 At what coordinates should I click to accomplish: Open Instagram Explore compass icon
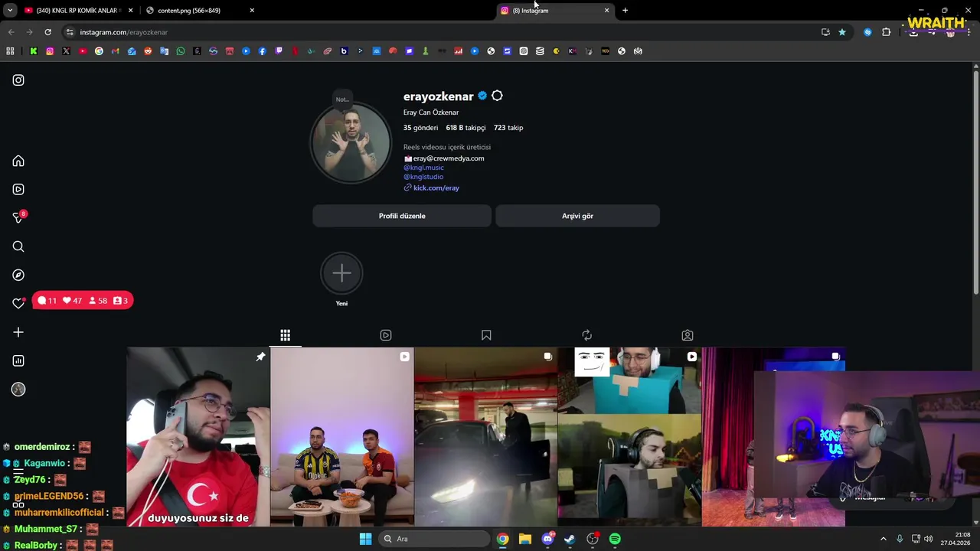click(18, 275)
